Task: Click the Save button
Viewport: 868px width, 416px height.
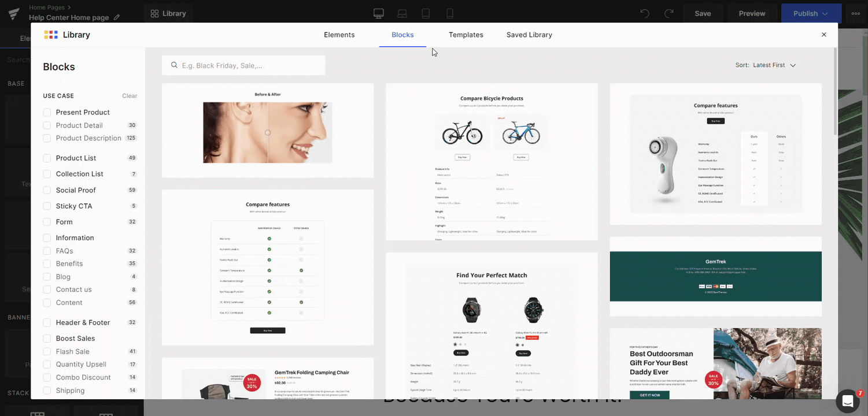Action: coord(703,13)
